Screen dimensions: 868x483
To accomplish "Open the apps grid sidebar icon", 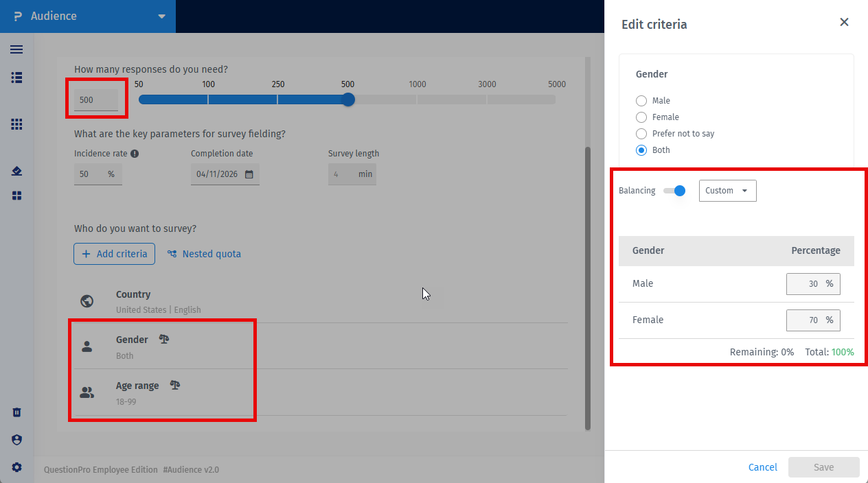I will click(x=16, y=124).
